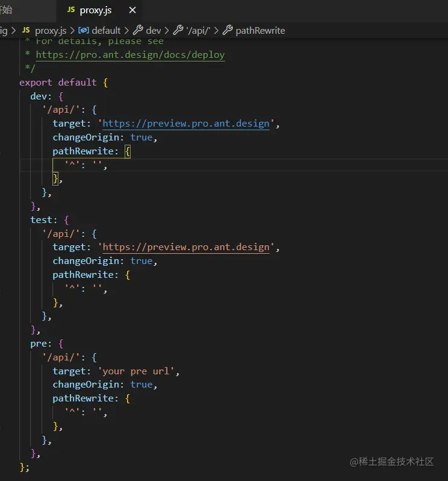Click the 'default' keyword after export

click(77, 83)
